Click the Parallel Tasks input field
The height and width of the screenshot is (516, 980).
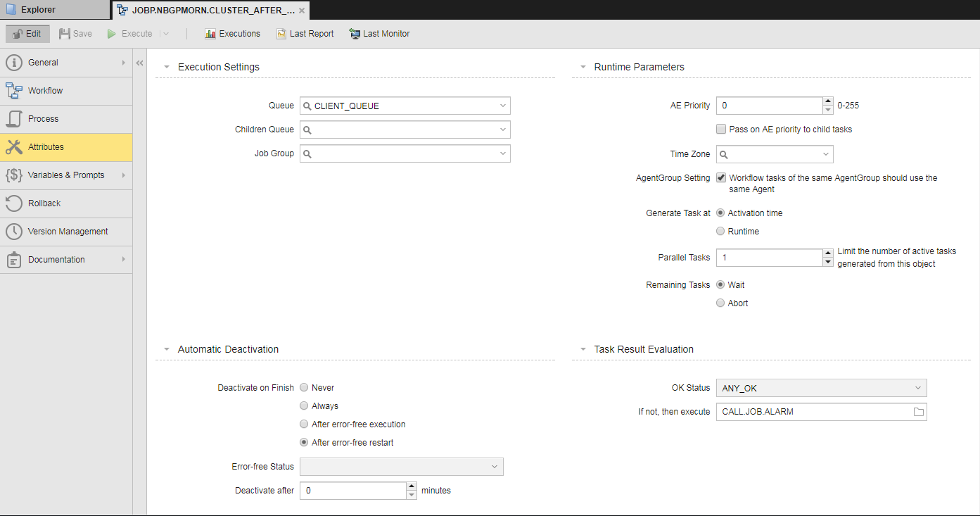coord(769,258)
